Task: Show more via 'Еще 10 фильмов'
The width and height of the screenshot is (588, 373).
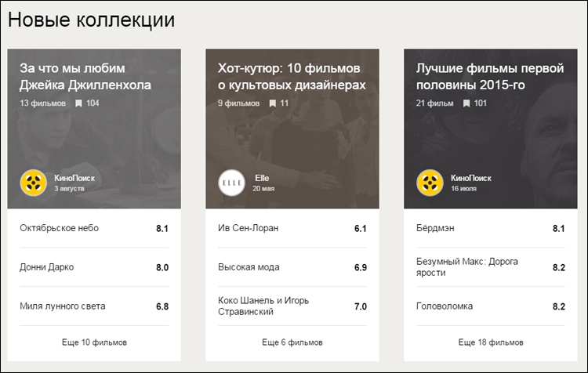Action: click(x=94, y=342)
